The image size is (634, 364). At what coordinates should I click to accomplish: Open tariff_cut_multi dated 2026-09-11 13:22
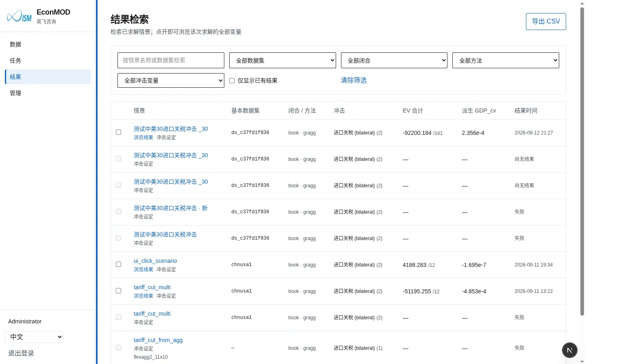(x=152, y=287)
